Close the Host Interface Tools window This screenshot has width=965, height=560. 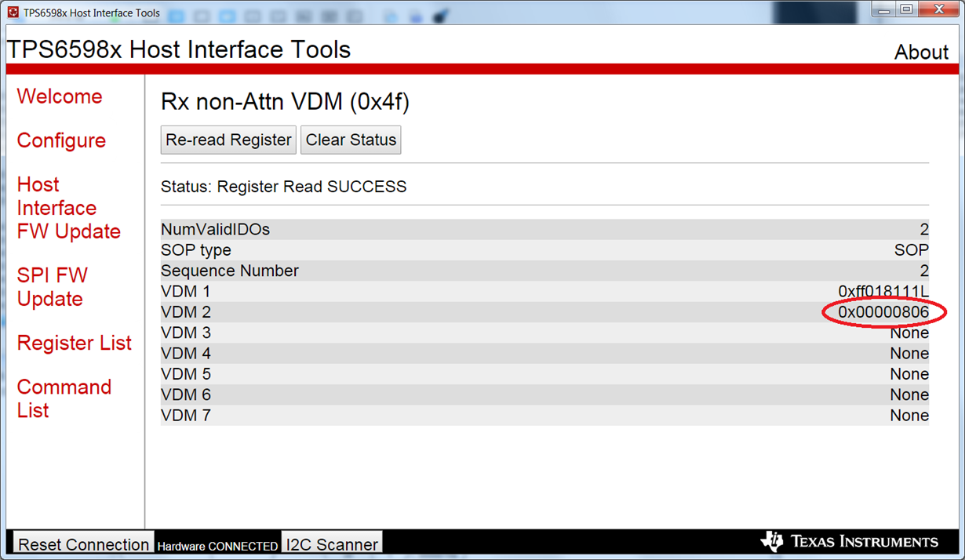939,10
